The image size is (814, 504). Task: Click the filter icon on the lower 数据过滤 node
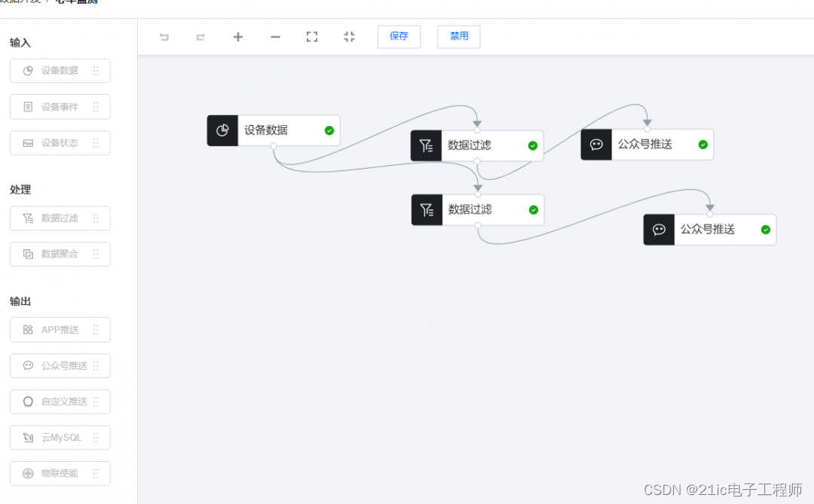pyautogui.click(x=427, y=209)
